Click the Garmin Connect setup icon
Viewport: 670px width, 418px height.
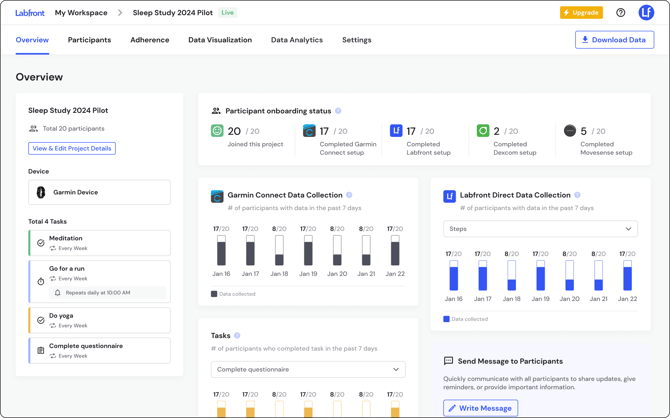(309, 131)
